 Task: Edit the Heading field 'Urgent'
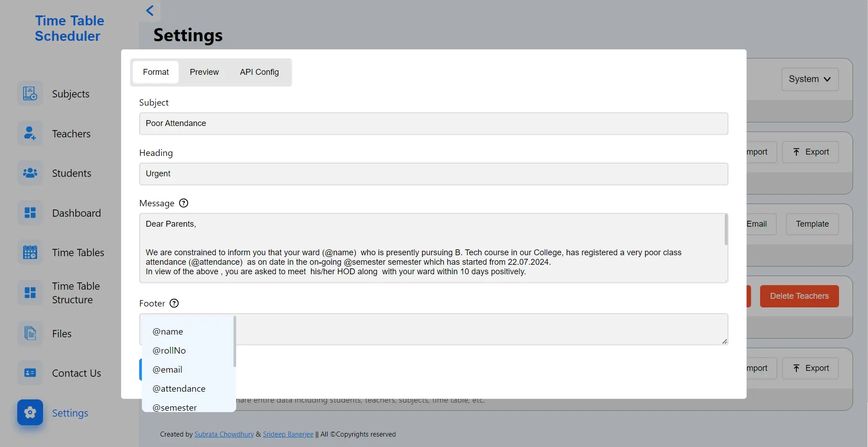point(433,174)
